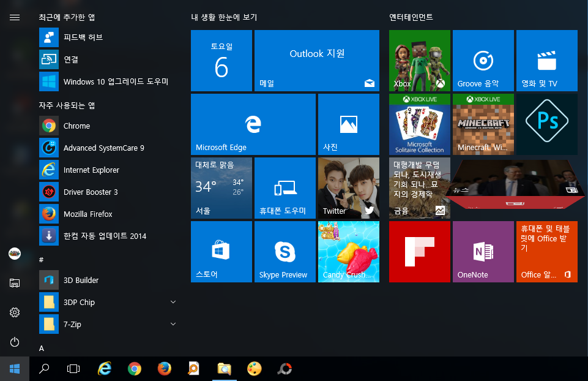
Task: Launch Groove 음악 tile
Action: (483, 61)
